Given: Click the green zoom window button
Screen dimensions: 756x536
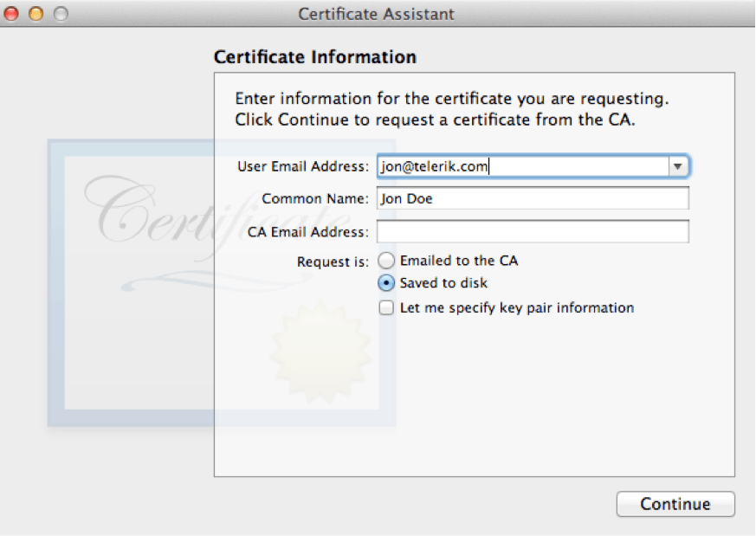Looking at the screenshot, I should click(x=61, y=14).
